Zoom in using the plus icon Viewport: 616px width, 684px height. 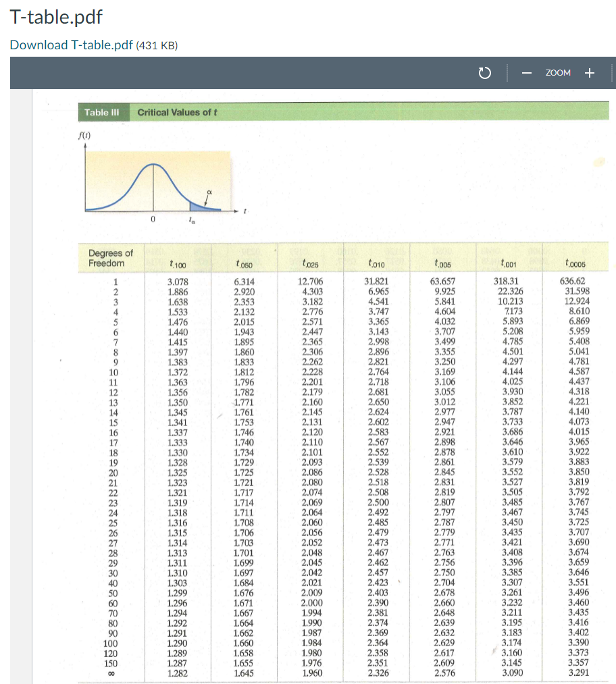click(590, 73)
